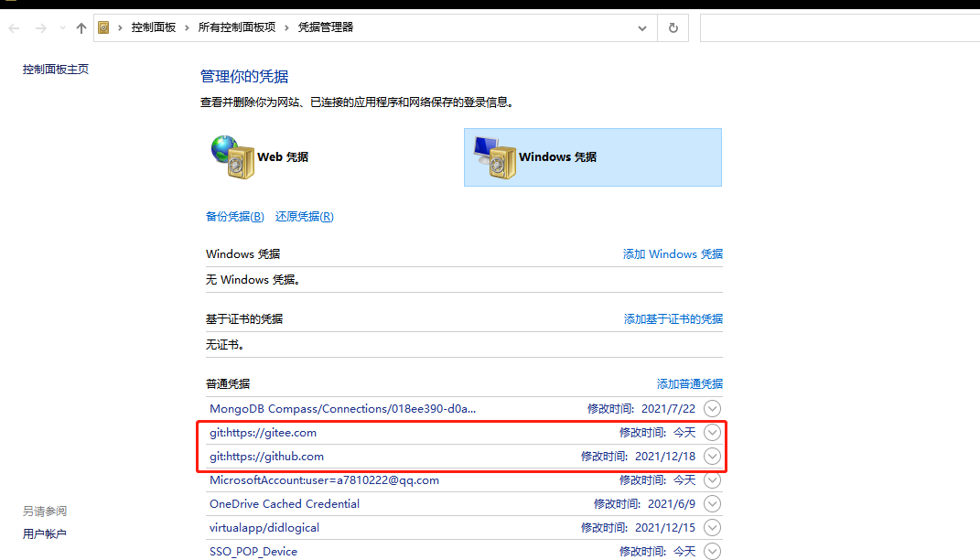Focus the Control Panel search box

coord(840,28)
